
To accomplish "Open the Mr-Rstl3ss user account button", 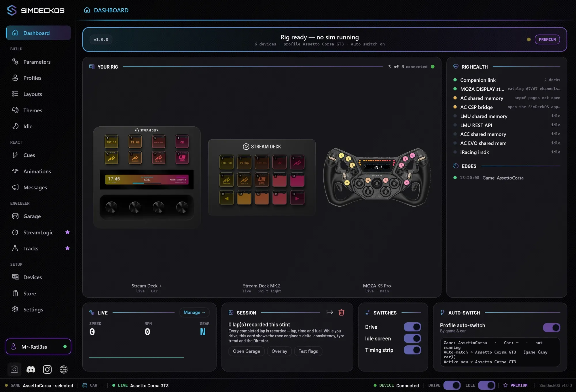I will (38, 347).
